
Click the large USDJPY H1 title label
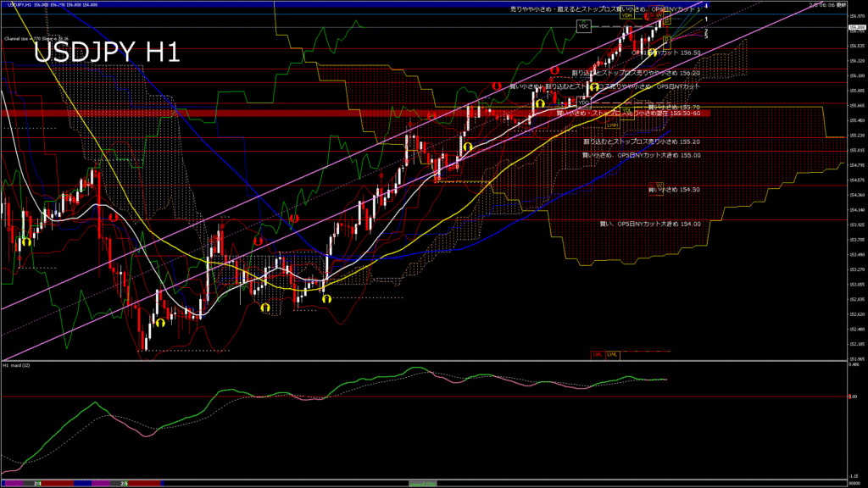(106, 53)
